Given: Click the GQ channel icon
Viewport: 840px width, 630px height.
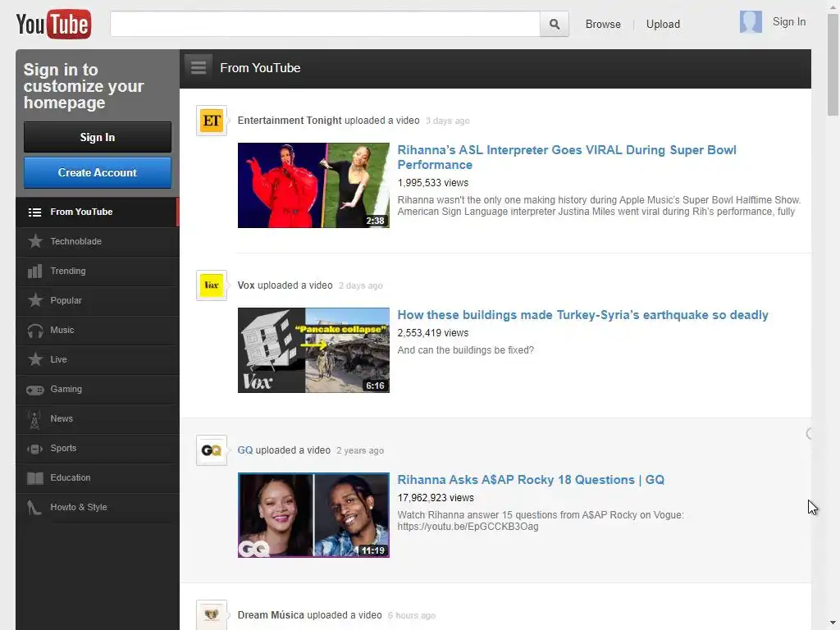Looking at the screenshot, I should 212,450.
